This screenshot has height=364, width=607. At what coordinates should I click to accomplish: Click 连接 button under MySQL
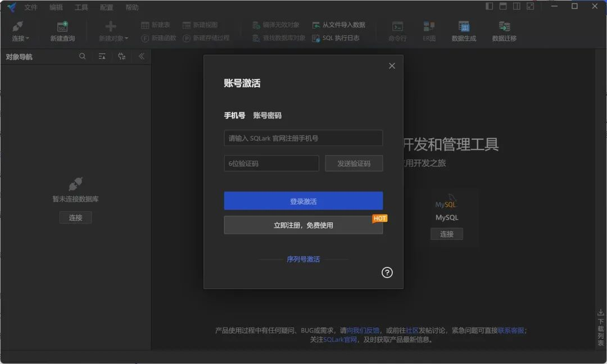447,234
